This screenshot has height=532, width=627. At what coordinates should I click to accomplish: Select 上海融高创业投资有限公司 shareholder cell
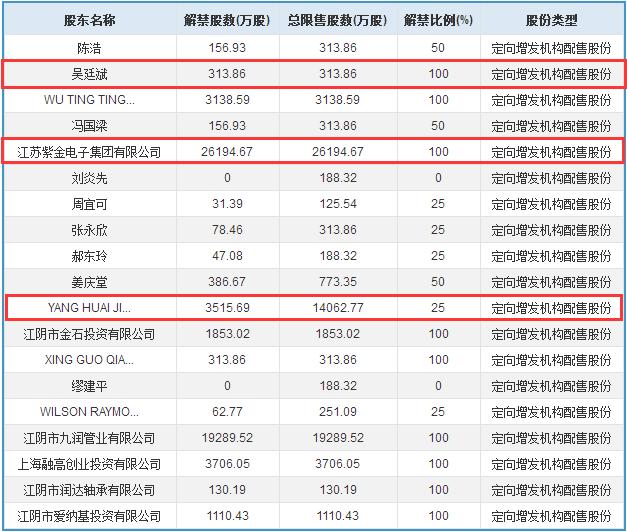tap(90, 464)
